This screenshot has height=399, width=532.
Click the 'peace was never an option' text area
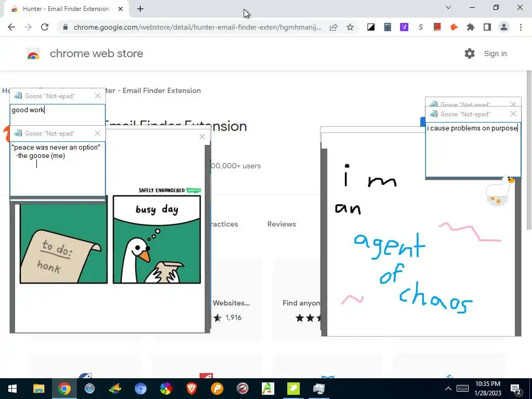tap(57, 169)
